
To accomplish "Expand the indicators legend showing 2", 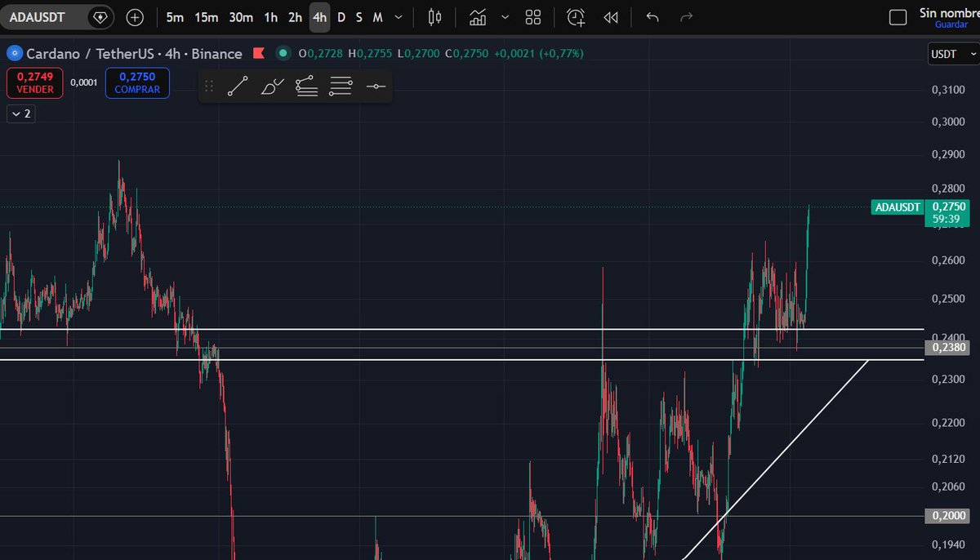I will (20, 113).
